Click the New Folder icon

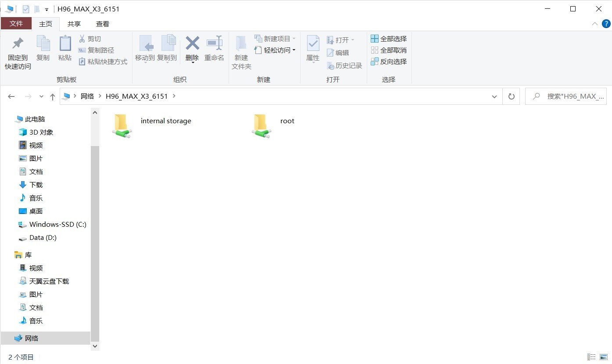(241, 44)
